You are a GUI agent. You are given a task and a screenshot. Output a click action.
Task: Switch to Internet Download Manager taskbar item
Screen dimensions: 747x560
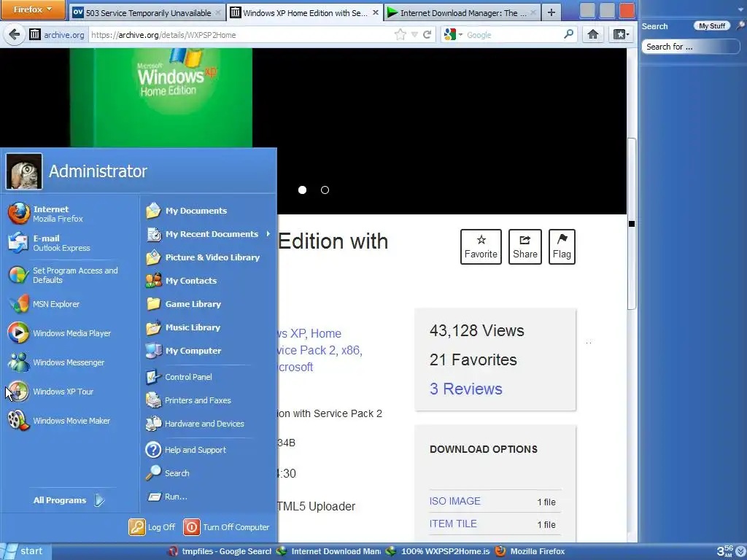click(329, 551)
